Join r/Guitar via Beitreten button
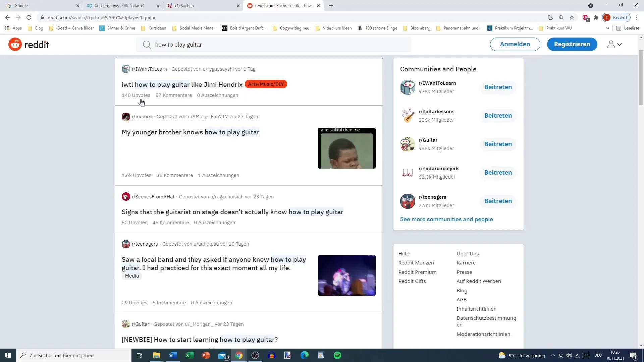This screenshot has width=644, height=362. click(498, 144)
